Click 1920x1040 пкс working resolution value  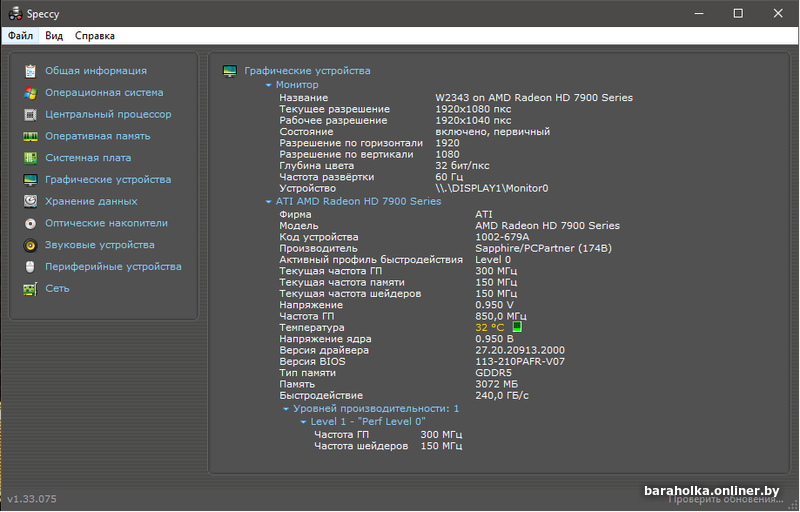point(473,120)
